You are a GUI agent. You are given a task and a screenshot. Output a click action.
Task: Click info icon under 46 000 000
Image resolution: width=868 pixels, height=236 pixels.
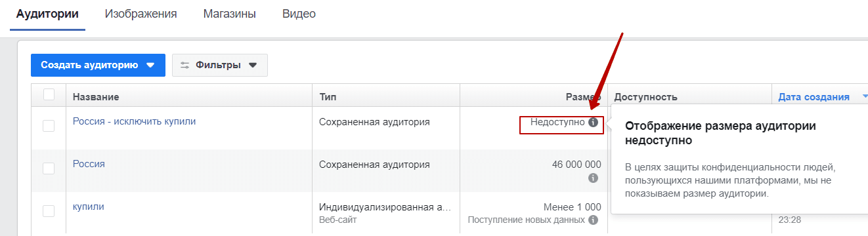(594, 178)
